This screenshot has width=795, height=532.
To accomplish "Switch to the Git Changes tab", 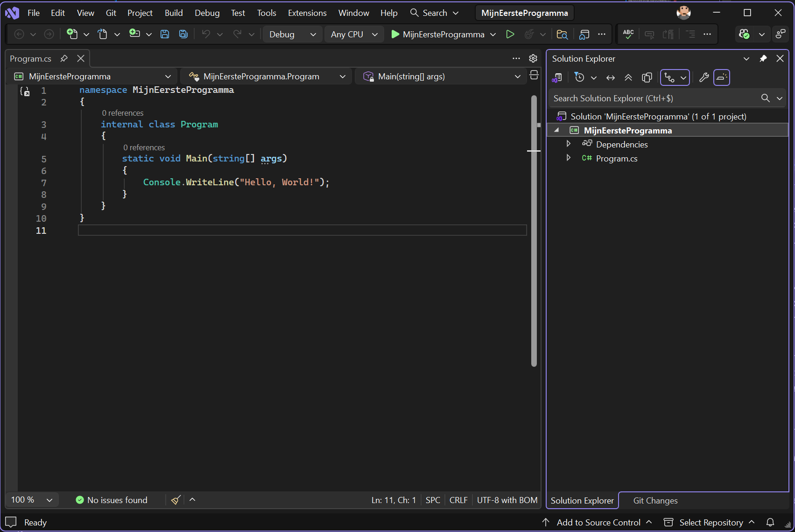I will 655,500.
